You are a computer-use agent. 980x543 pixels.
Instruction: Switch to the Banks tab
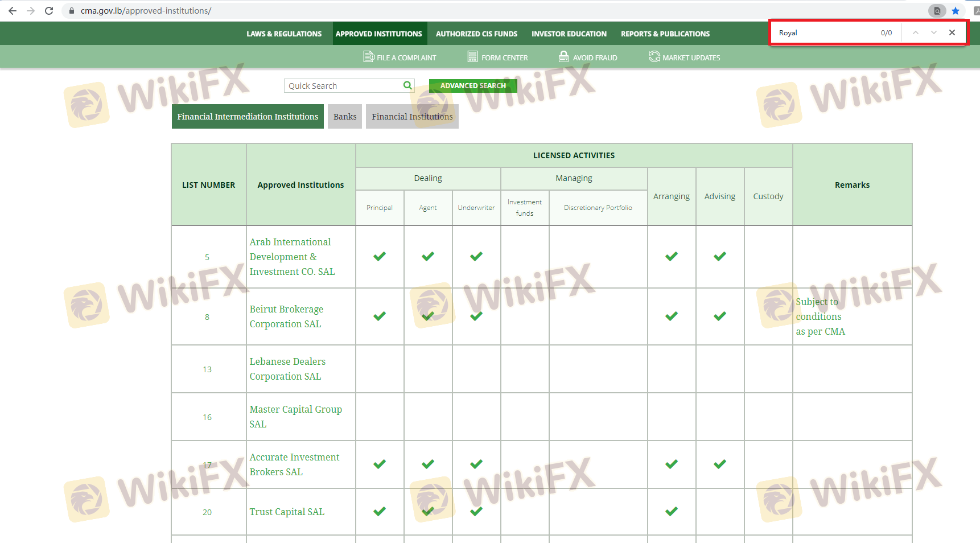click(x=345, y=117)
